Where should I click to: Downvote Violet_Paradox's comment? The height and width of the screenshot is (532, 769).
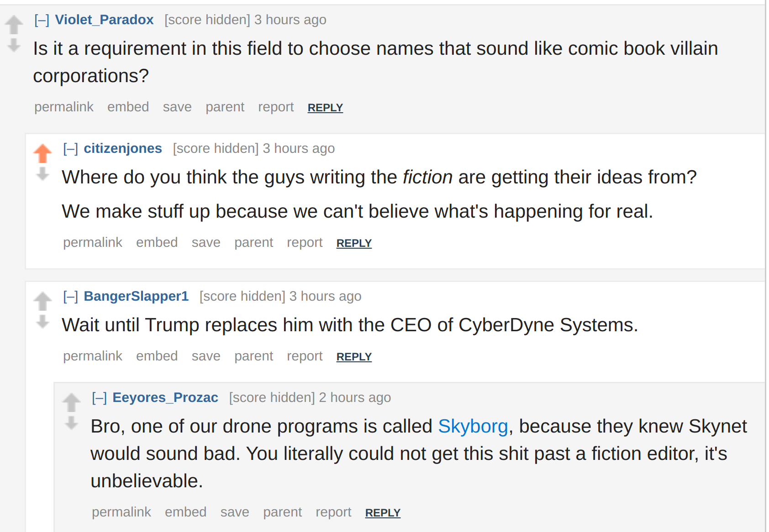pyautogui.click(x=14, y=45)
